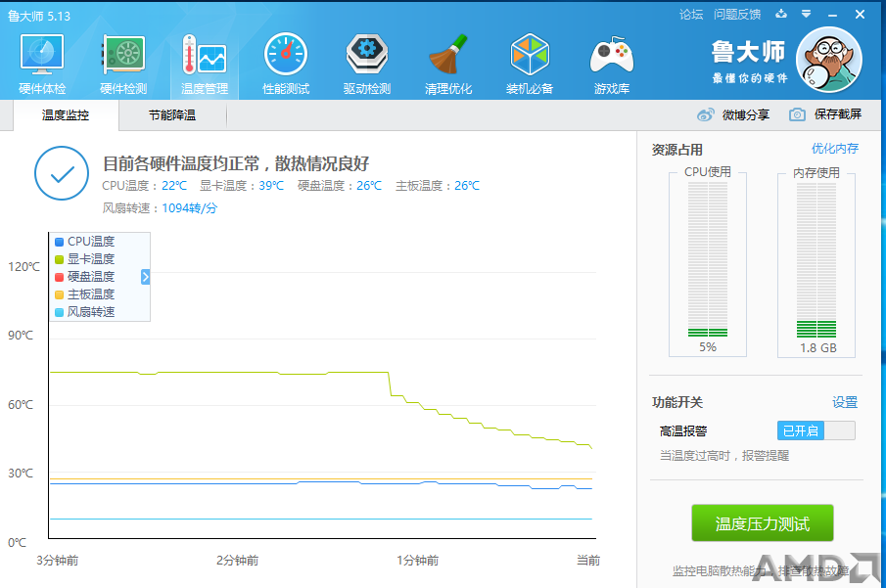886x588 pixels.
Task: Open the 性能测试 gauge icon
Action: point(286,54)
